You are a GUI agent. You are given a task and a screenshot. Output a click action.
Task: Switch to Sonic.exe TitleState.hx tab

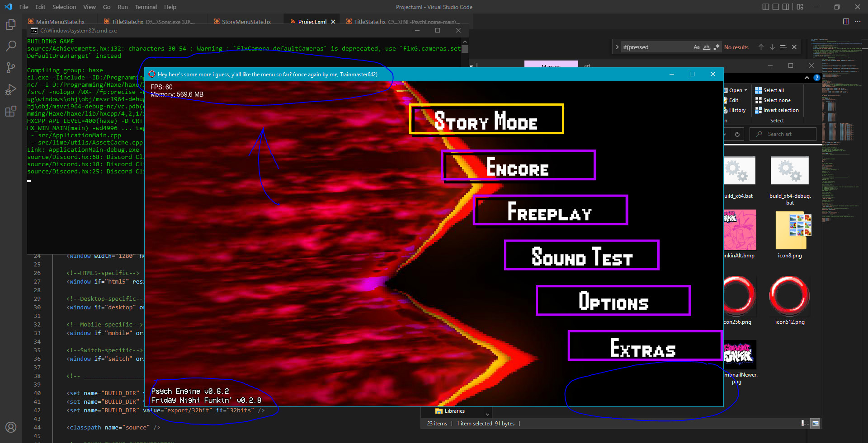click(x=153, y=22)
